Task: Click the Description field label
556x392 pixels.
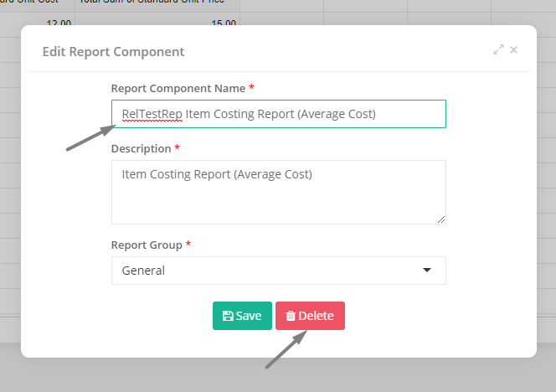Action: (x=142, y=148)
